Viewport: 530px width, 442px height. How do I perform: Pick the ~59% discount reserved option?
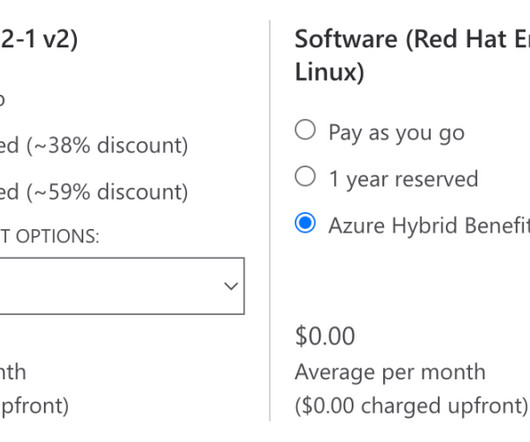(94, 192)
